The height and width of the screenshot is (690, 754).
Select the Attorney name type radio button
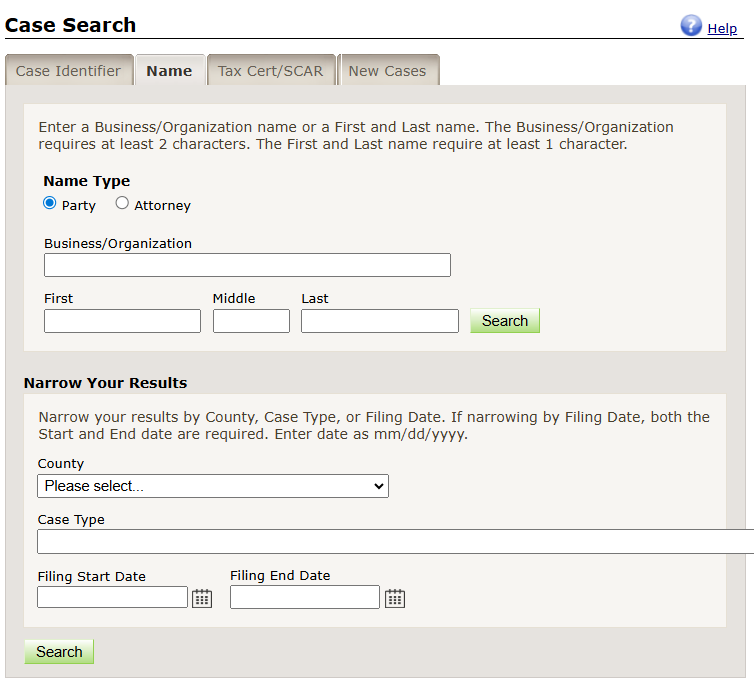coord(122,203)
